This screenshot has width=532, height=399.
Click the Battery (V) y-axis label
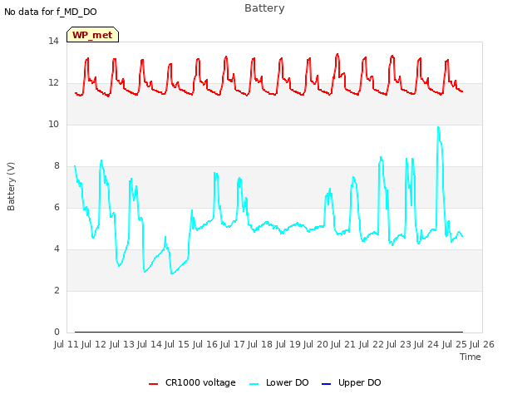tap(11, 186)
